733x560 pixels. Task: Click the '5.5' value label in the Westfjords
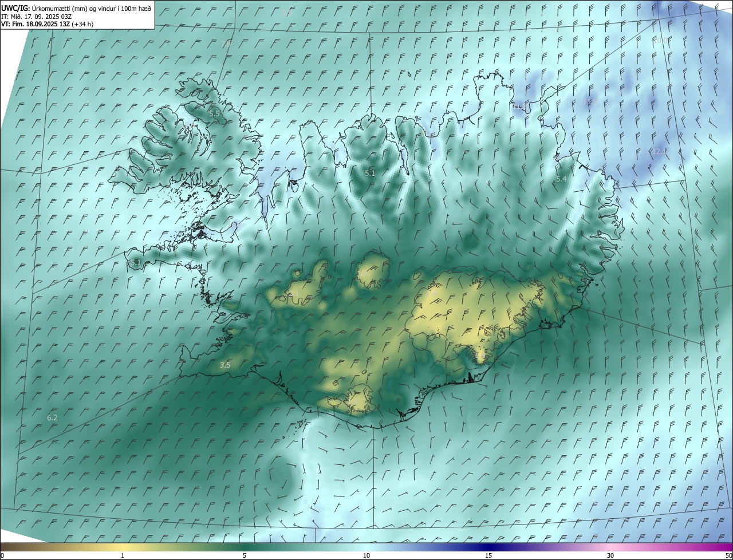pos(215,113)
